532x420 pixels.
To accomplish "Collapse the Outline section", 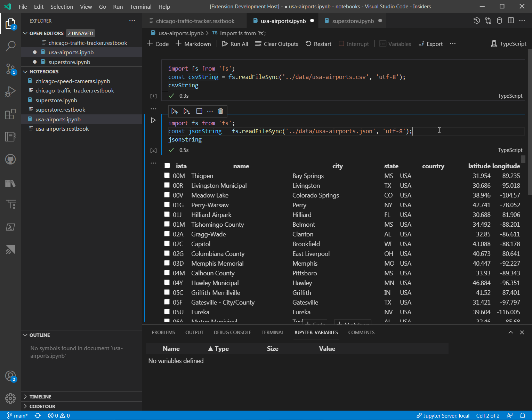I will point(25,335).
